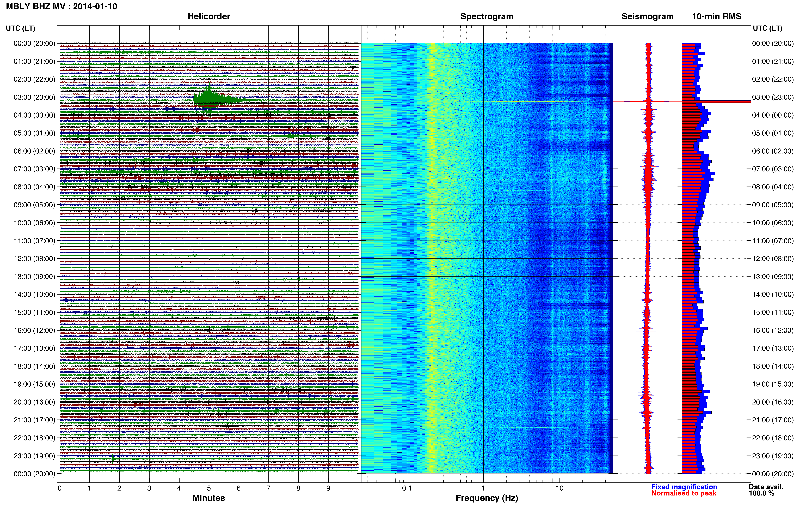Screen dimensions: 812x508
Task: Click the 'Minutes' axis title
Action: [x=209, y=498]
